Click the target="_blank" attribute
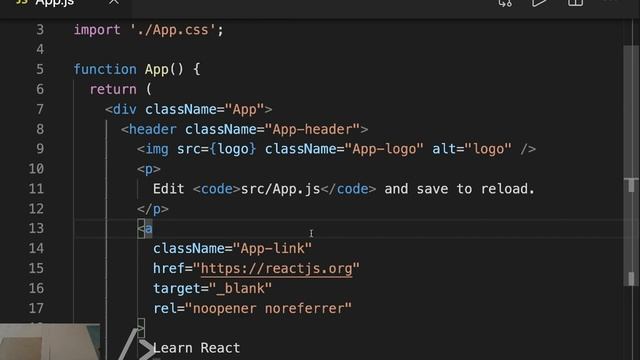The width and height of the screenshot is (640, 360). tap(212, 289)
